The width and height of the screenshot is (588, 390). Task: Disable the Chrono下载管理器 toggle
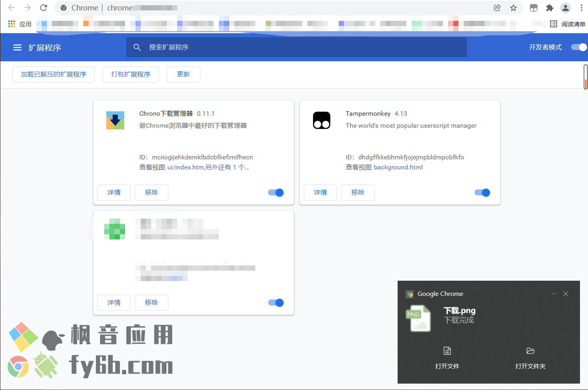[276, 193]
